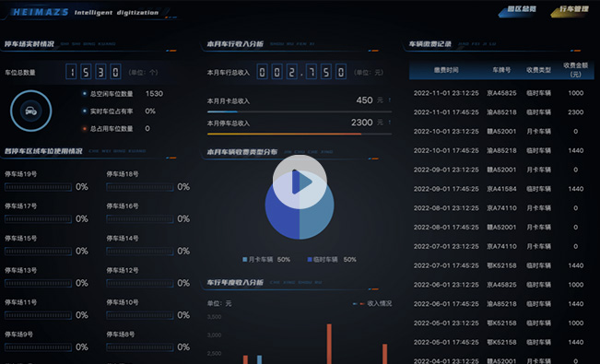Click the 车位总数量 digit counter
Screen dimensions: 600x364
point(93,72)
